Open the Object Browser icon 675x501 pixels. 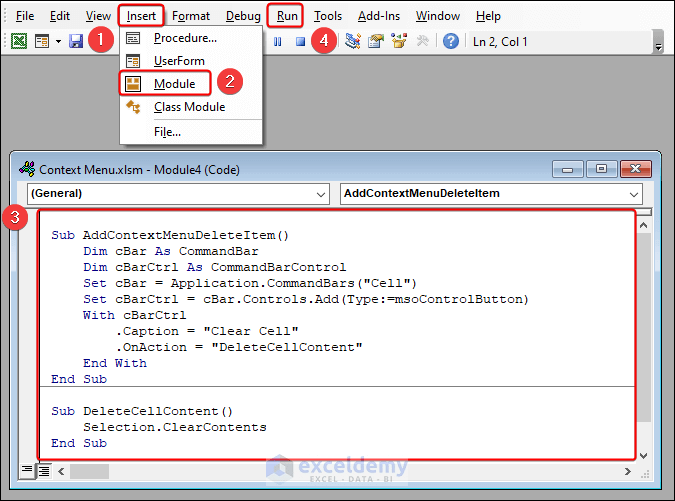[x=399, y=41]
